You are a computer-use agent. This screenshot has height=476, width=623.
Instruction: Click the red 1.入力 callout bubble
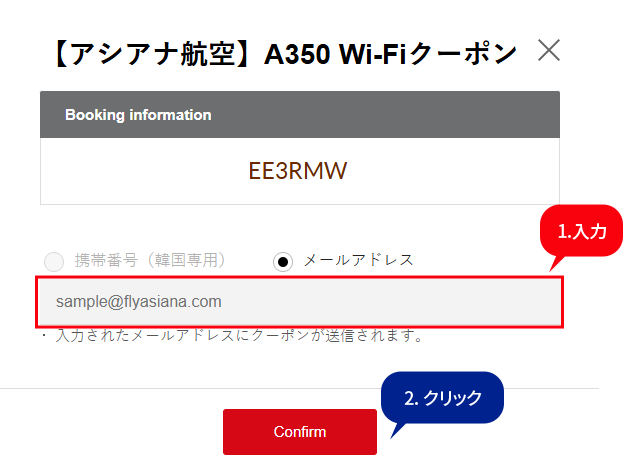point(582,232)
